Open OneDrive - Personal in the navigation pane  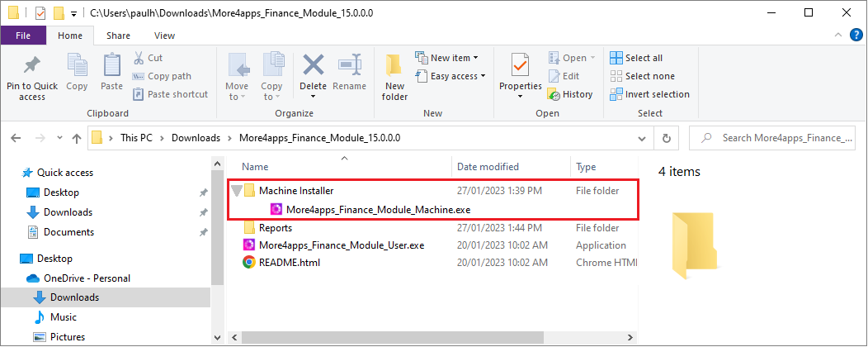coord(87,278)
